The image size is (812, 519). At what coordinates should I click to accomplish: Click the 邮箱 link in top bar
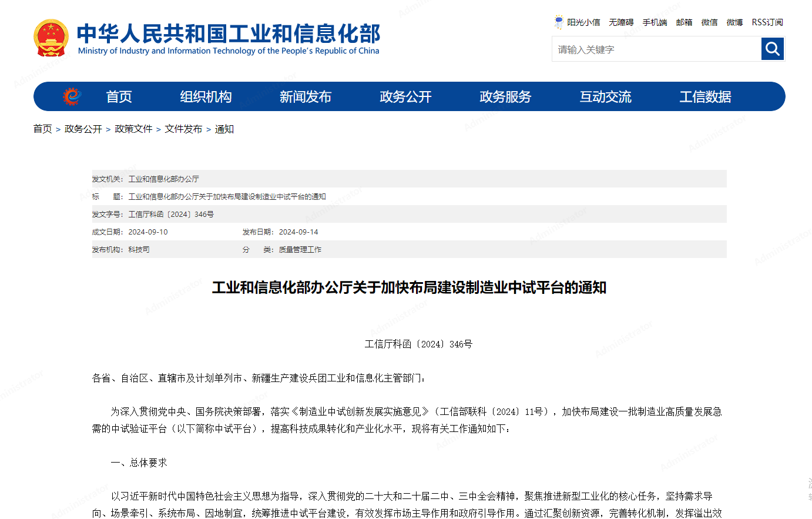click(x=684, y=22)
